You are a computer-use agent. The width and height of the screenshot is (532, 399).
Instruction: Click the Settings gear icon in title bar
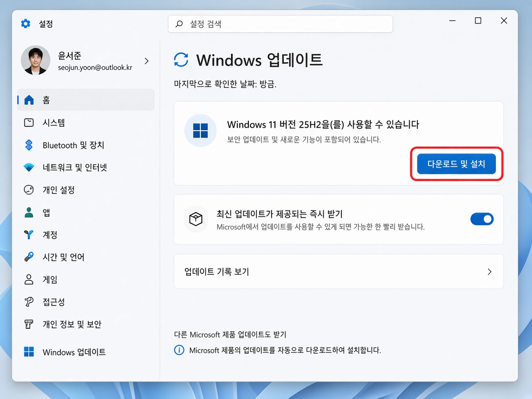pos(25,24)
